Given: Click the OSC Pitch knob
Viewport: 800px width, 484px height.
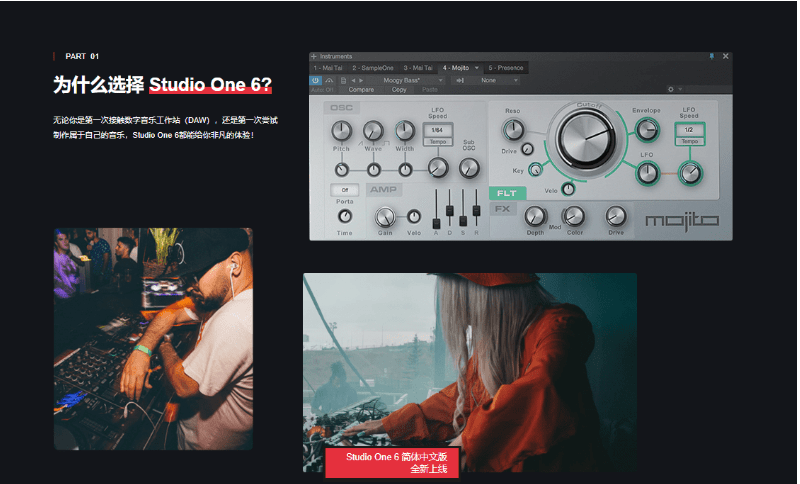Looking at the screenshot, I should [x=341, y=132].
